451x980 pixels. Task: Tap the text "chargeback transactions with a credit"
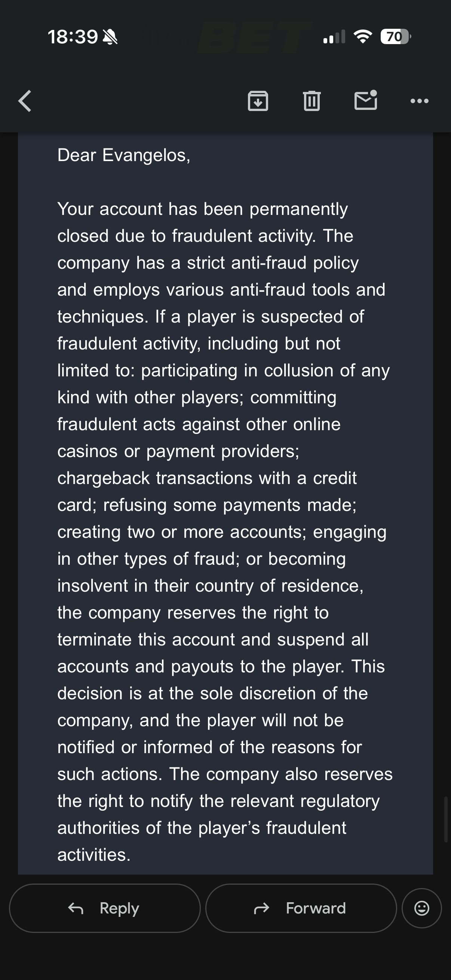coord(207,478)
